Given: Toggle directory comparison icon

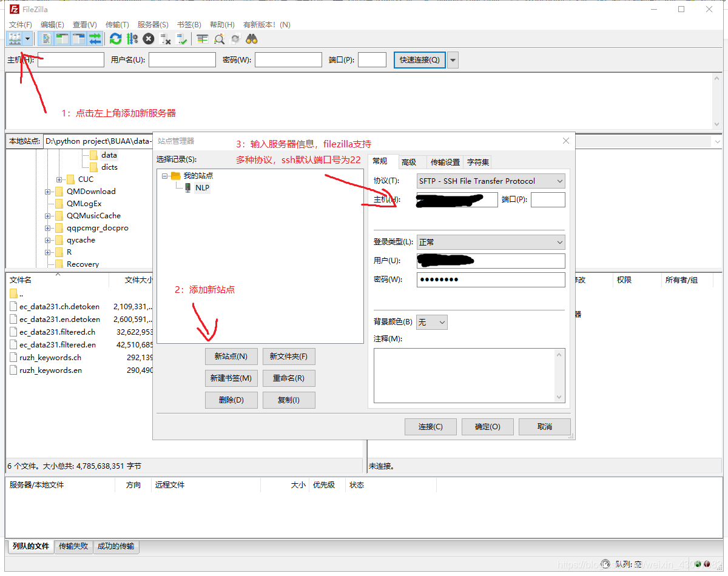Looking at the screenshot, I should [x=219, y=39].
